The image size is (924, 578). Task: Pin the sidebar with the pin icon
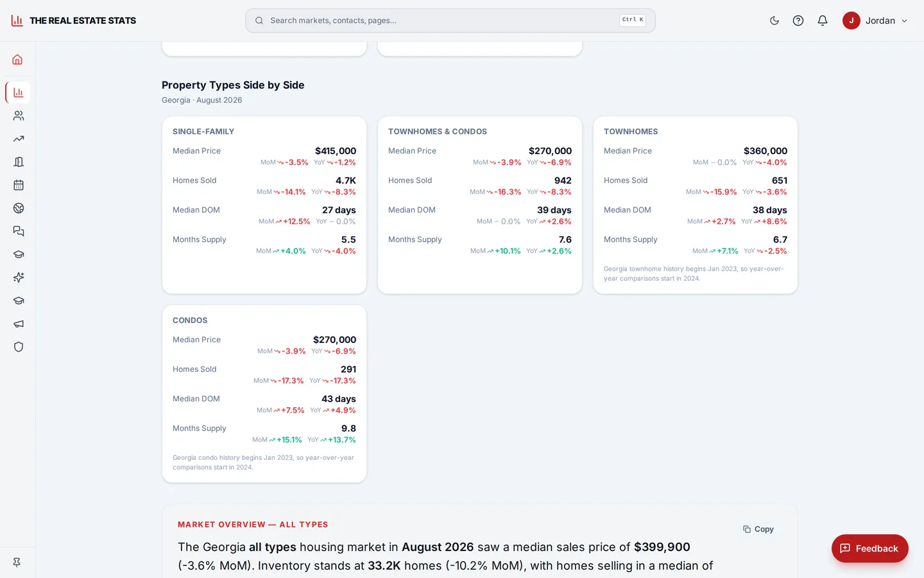click(17, 562)
